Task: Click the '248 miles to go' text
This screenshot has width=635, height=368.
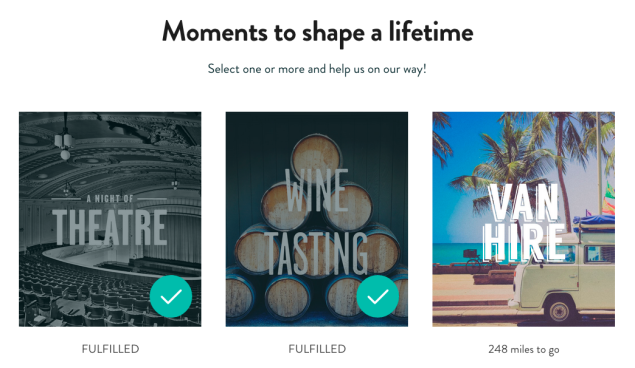Action: pyautogui.click(x=524, y=349)
